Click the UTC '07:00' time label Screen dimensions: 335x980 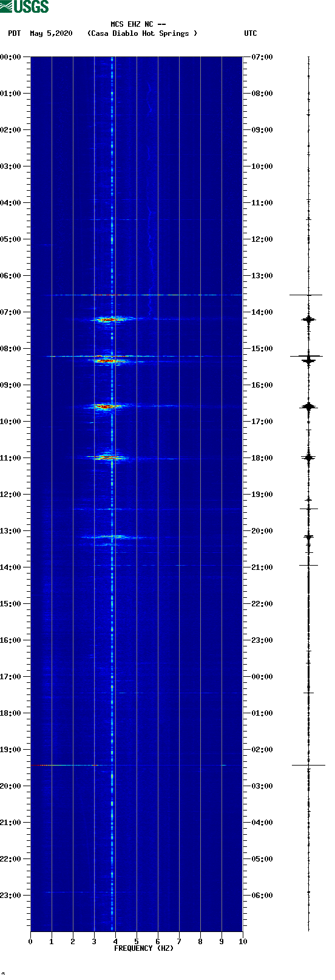click(x=262, y=57)
